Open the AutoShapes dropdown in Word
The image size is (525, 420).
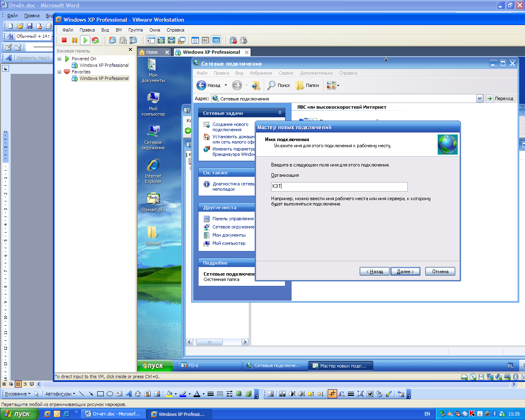[x=60, y=394]
